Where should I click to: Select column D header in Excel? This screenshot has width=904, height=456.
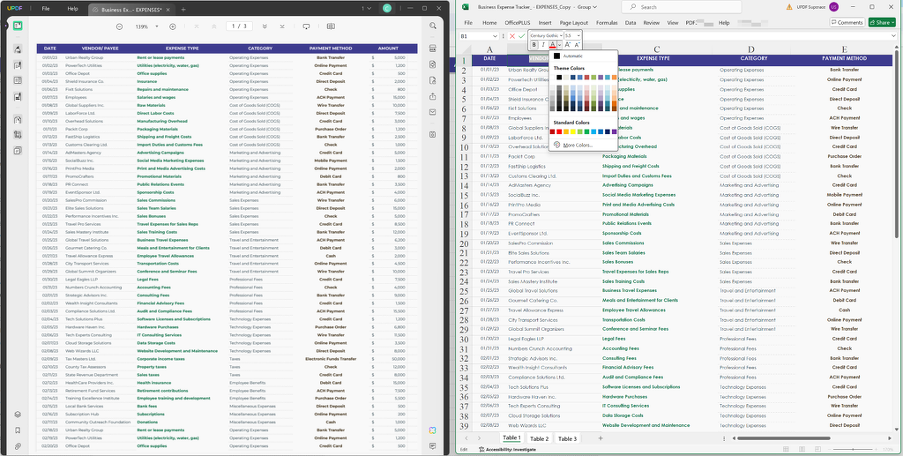(751, 50)
